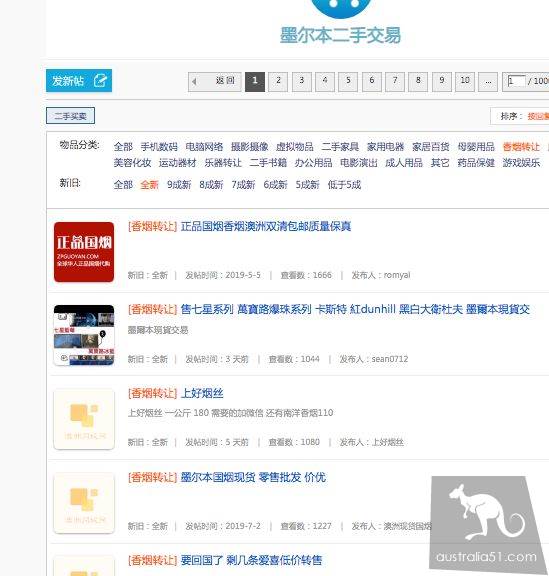Select 8成新 condition filter
549x576 pixels.
211,185
